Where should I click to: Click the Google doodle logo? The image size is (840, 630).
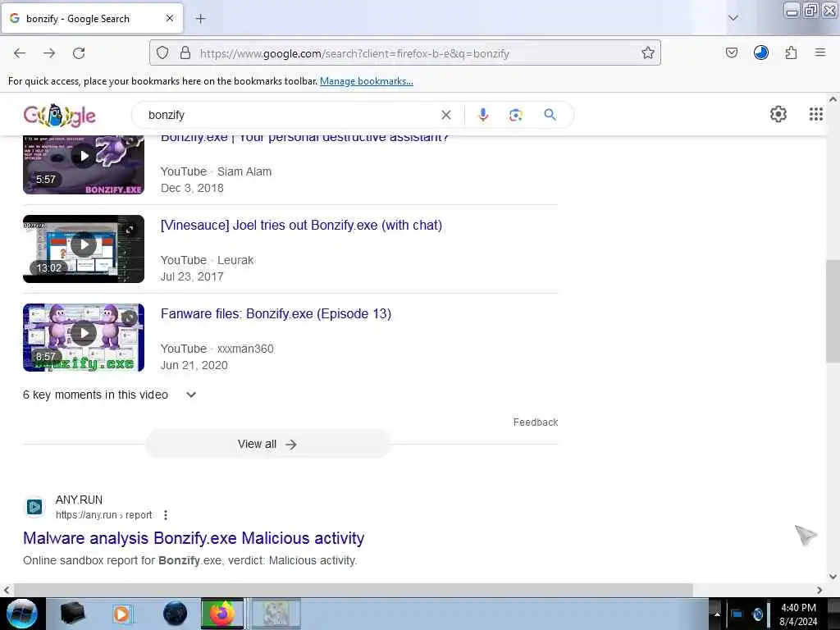pyautogui.click(x=59, y=115)
